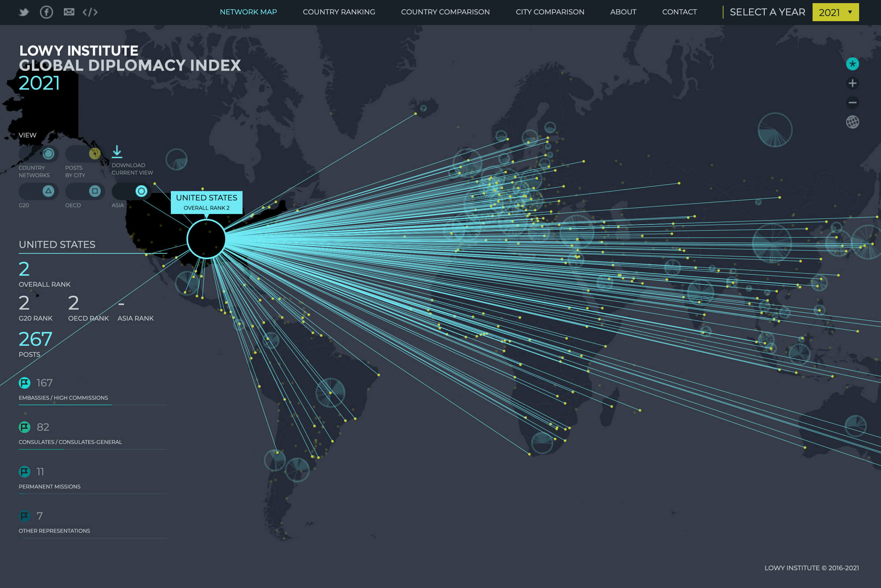Viewport: 881px width, 588px height.
Task: Select the Brazil network circle
Action: pyautogui.click(x=330, y=392)
